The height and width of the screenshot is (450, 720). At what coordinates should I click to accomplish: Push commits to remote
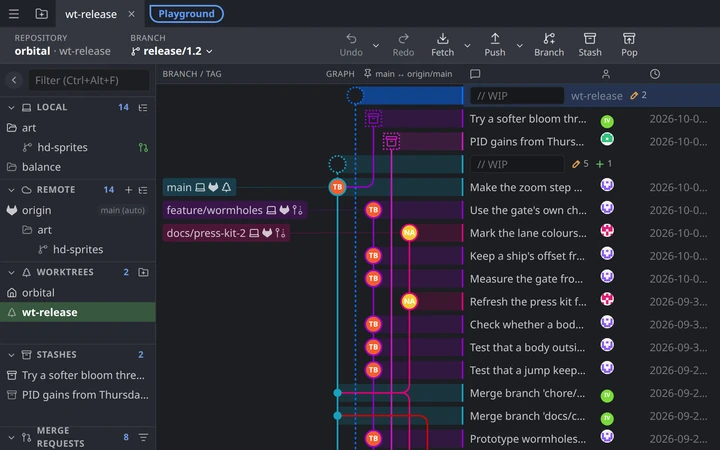(495, 45)
